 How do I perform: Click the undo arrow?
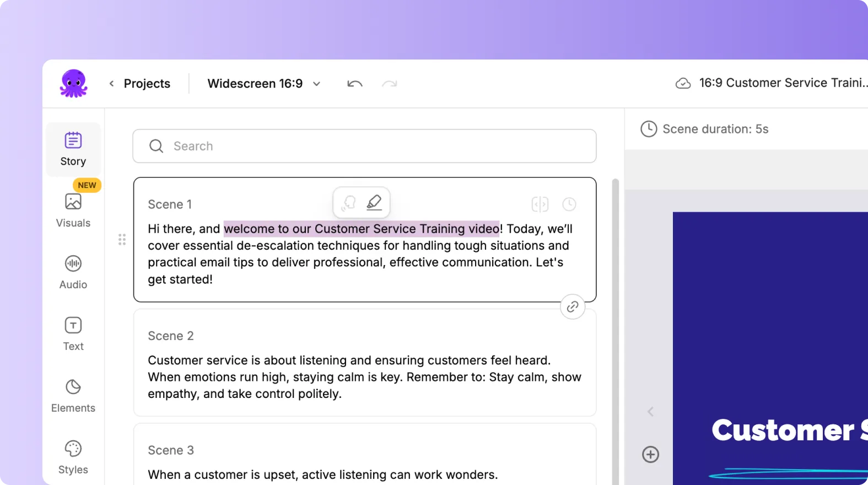pyautogui.click(x=355, y=84)
